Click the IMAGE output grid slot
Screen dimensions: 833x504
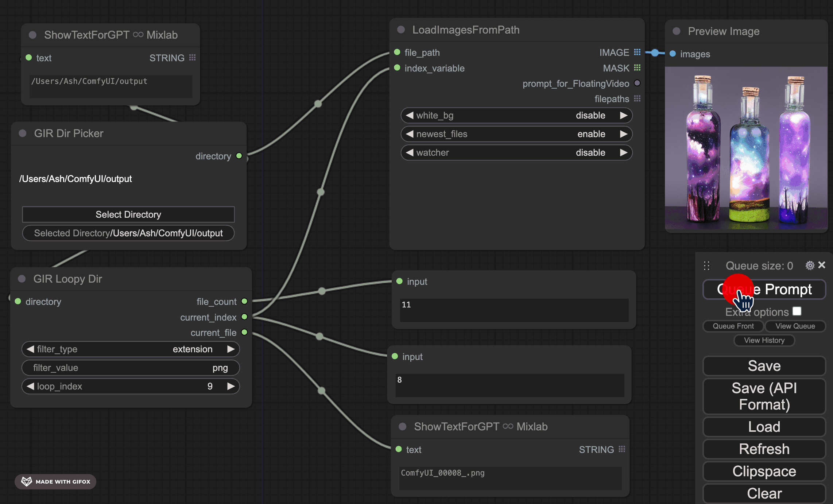637,52
